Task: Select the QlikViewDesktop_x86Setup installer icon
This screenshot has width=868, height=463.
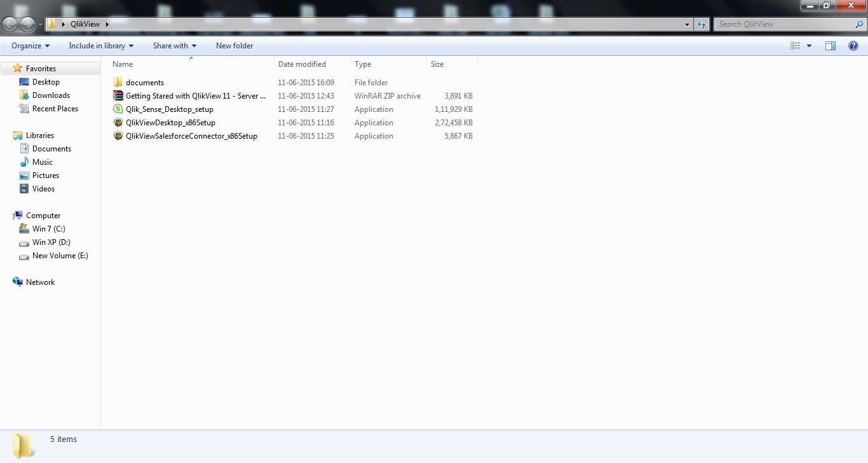Action: pos(118,123)
